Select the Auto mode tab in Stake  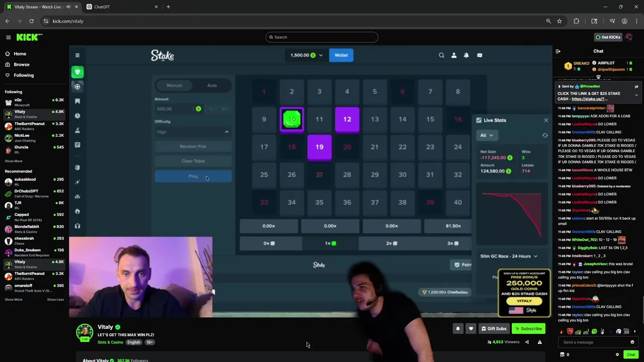(212, 85)
